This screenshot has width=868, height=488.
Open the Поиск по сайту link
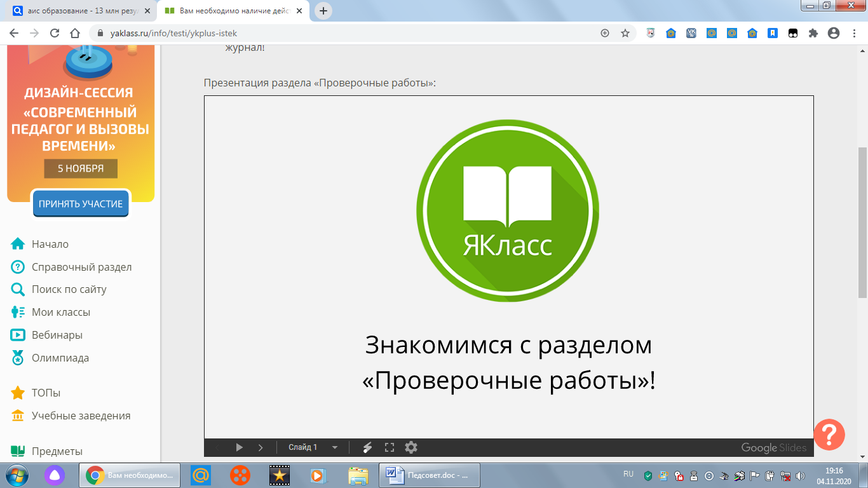(x=69, y=289)
